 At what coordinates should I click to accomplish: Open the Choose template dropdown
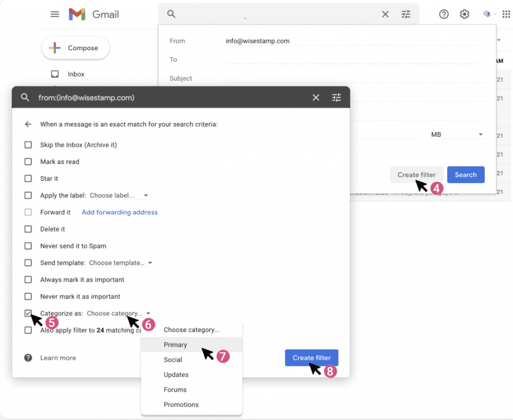click(120, 263)
